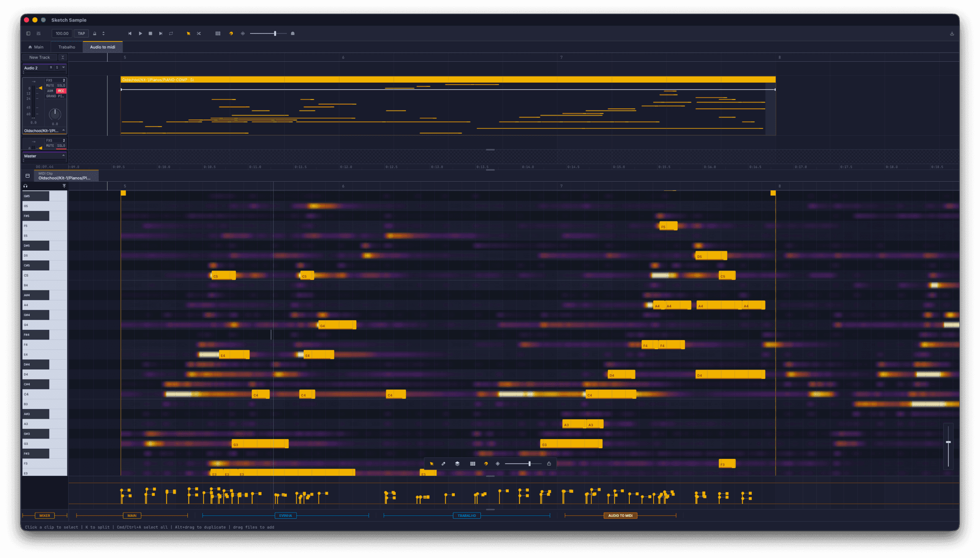Open the mixer faders icon in the top toolbar
This screenshot has height=558, width=980.
point(39,34)
